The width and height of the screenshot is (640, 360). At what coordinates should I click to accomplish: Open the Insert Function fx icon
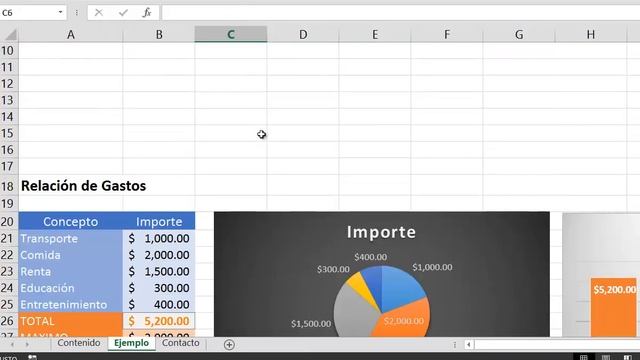[147, 13]
